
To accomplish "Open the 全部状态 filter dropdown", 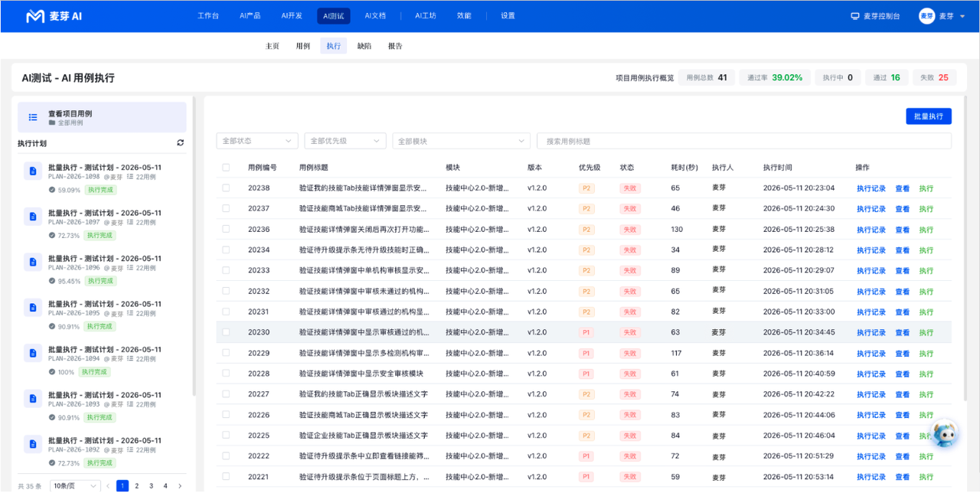I will 257,141.
